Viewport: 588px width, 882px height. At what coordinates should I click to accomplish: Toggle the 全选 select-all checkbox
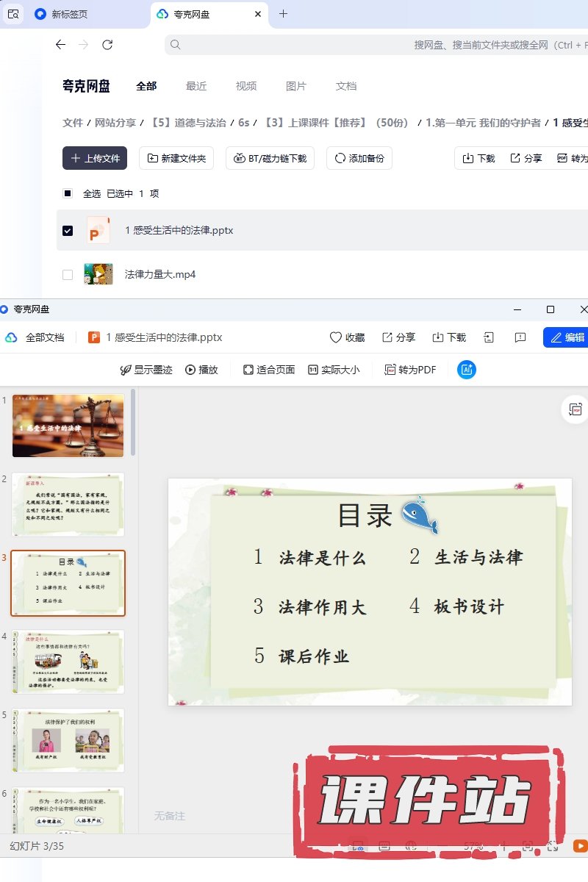pos(68,193)
